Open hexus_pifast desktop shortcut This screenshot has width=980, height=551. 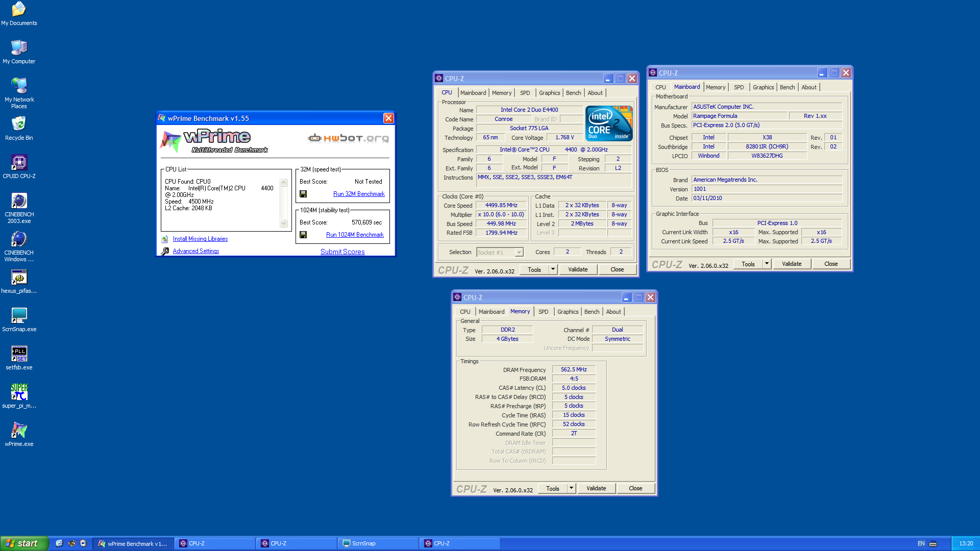[19, 282]
